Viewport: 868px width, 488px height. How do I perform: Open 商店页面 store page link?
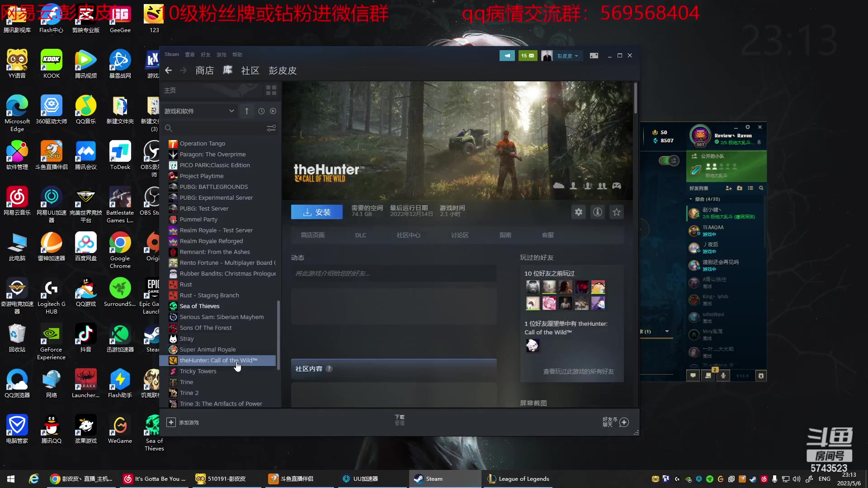tap(313, 235)
